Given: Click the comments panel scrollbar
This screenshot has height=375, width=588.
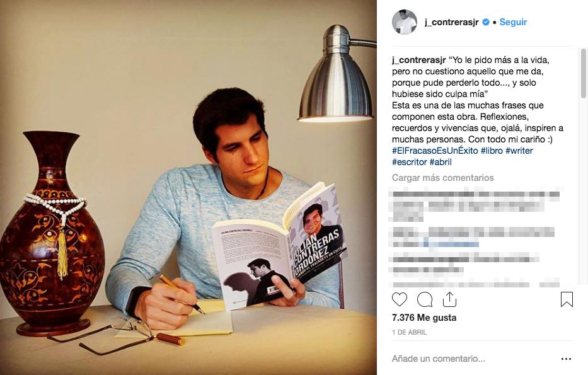Looking at the screenshot, I should coord(583,73).
